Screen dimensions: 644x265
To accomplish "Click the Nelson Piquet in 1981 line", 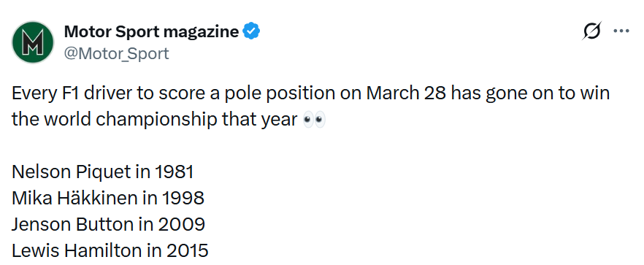I will click(x=102, y=172).
